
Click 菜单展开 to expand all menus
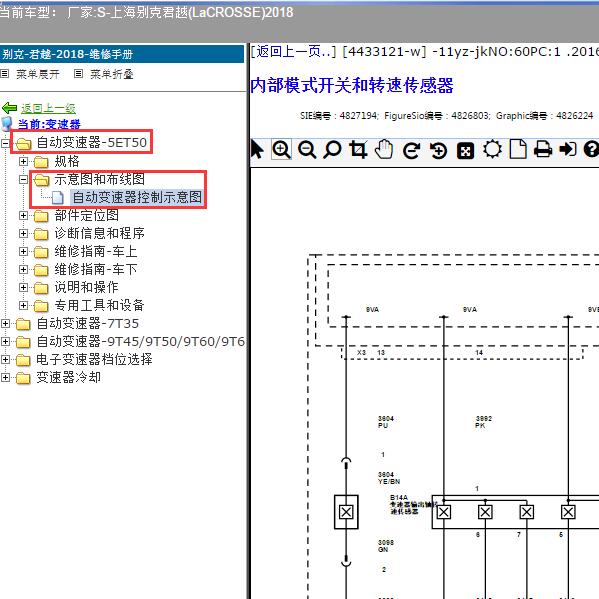point(38,74)
